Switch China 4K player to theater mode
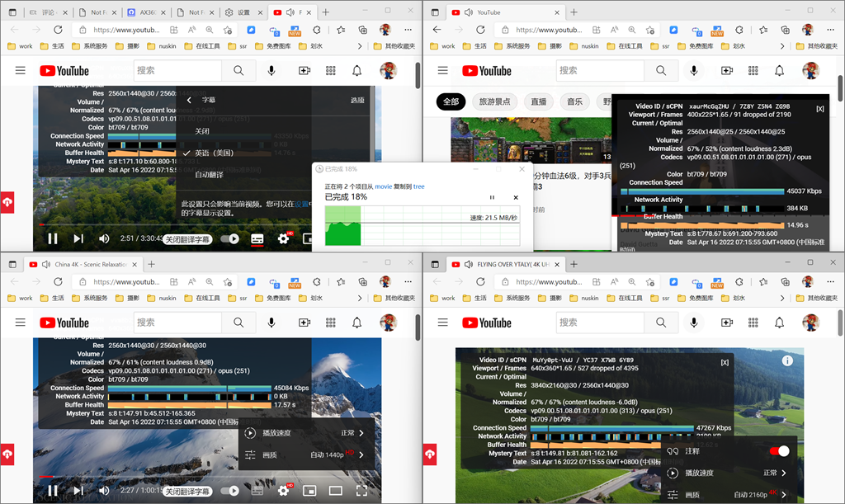Screen dimensions: 845x504 click(x=336, y=491)
